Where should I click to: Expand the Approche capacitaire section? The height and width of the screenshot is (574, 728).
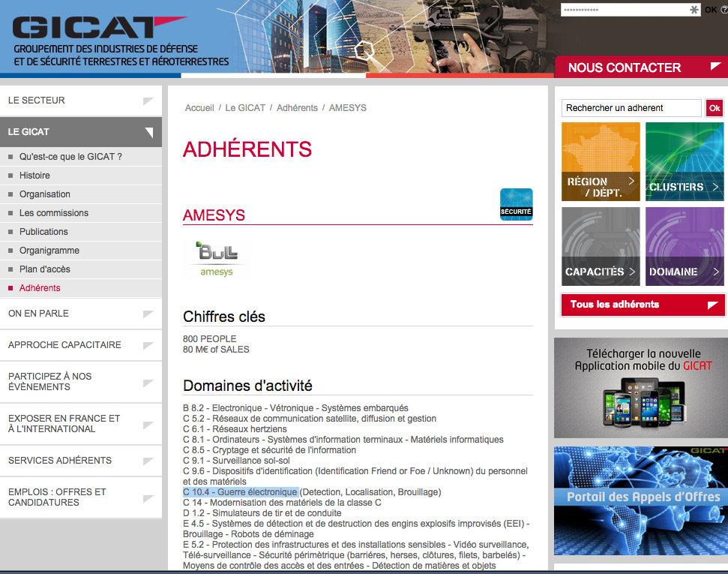tap(81, 345)
